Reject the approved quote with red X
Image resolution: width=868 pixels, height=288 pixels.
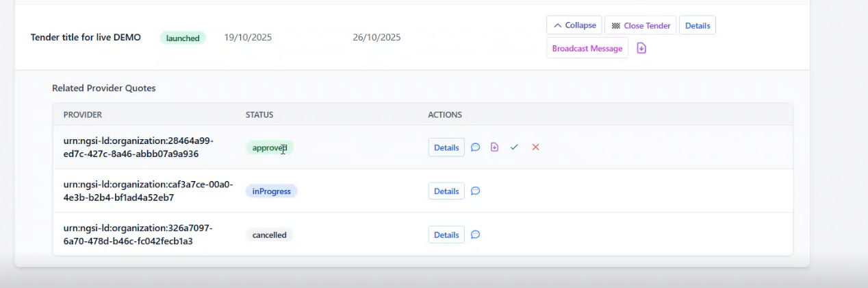point(535,147)
